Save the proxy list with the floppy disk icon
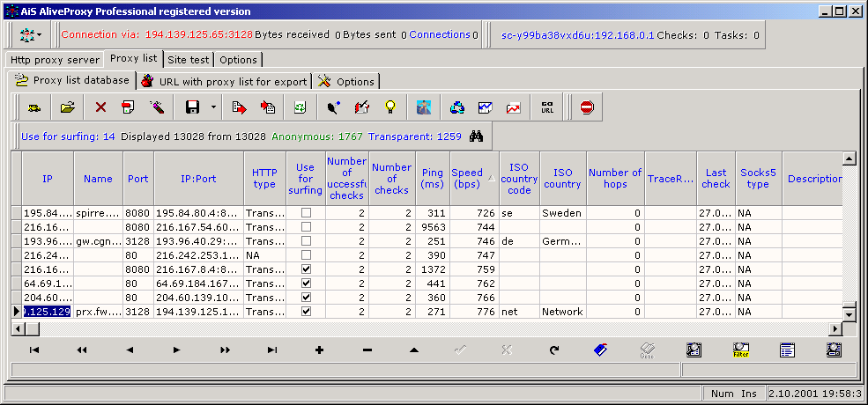The image size is (868, 405). pos(192,107)
